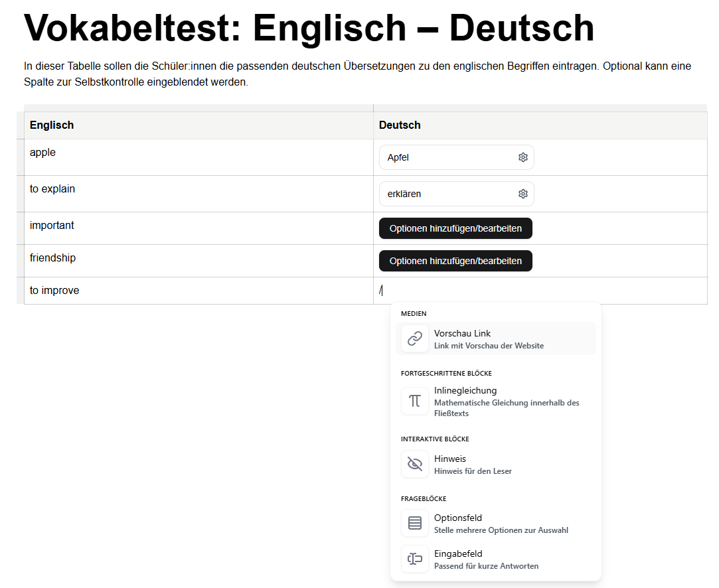Click gear icon in erklären field

tap(523, 194)
